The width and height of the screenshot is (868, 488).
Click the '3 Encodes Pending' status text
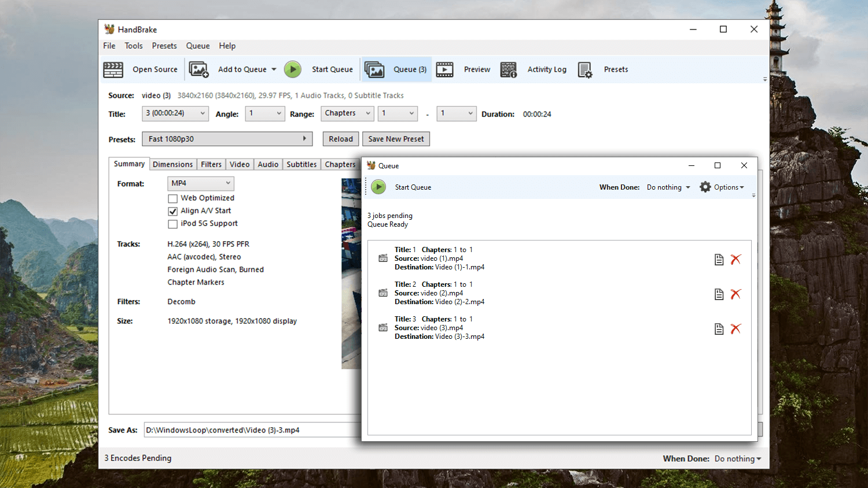pos(138,458)
